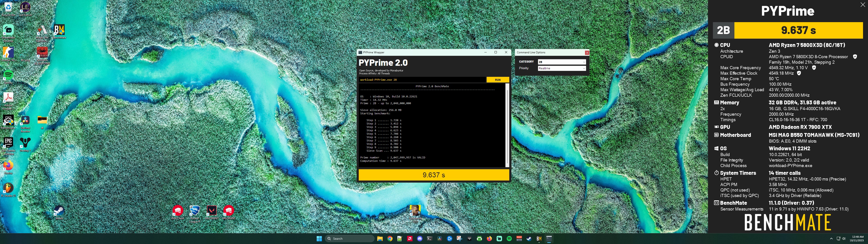Click the shield icon beside the CPUID name
The image size is (868, 244).
(855, 57)
